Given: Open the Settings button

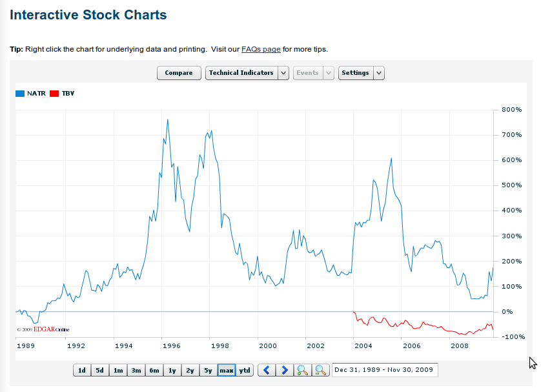Looking at the screenshot, I should pos(355,73).
